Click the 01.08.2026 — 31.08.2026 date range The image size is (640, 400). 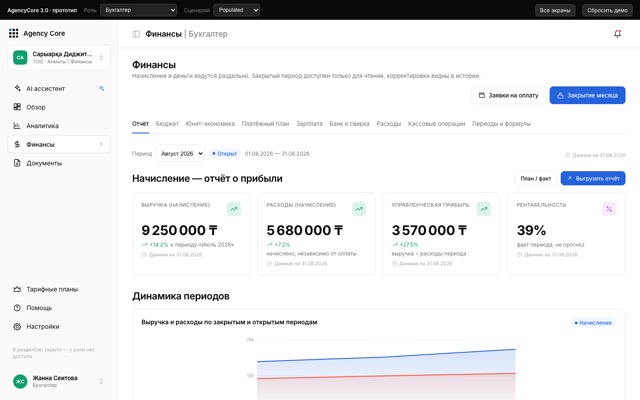point(277,153)
